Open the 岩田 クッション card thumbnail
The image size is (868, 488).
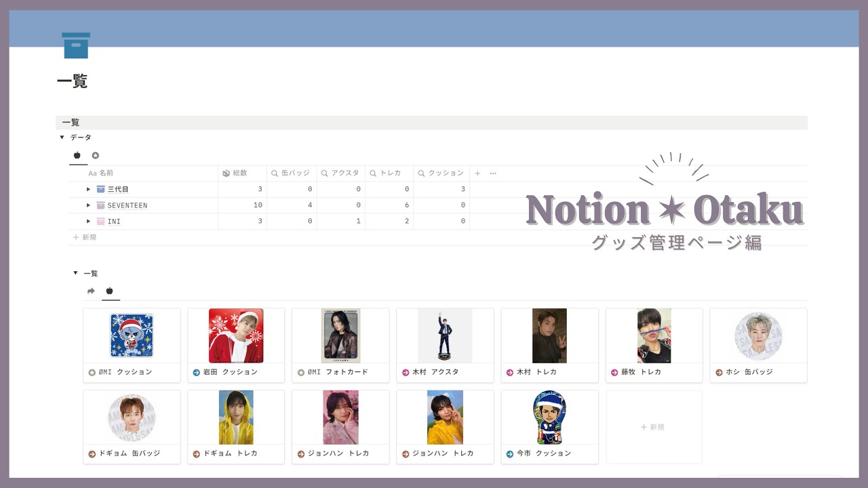pyautogui.click(x=236, y=335)
